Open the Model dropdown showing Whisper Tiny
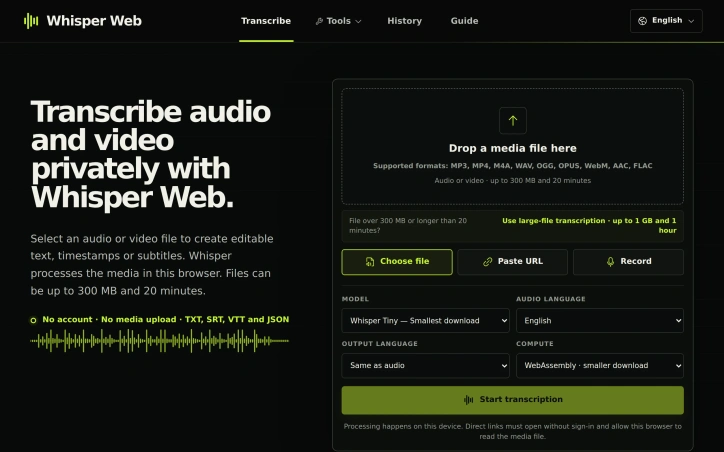 [x=425, y=320]
